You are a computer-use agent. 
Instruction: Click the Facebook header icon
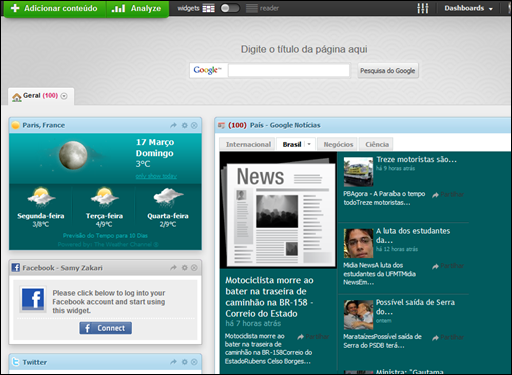click(16, 267)
